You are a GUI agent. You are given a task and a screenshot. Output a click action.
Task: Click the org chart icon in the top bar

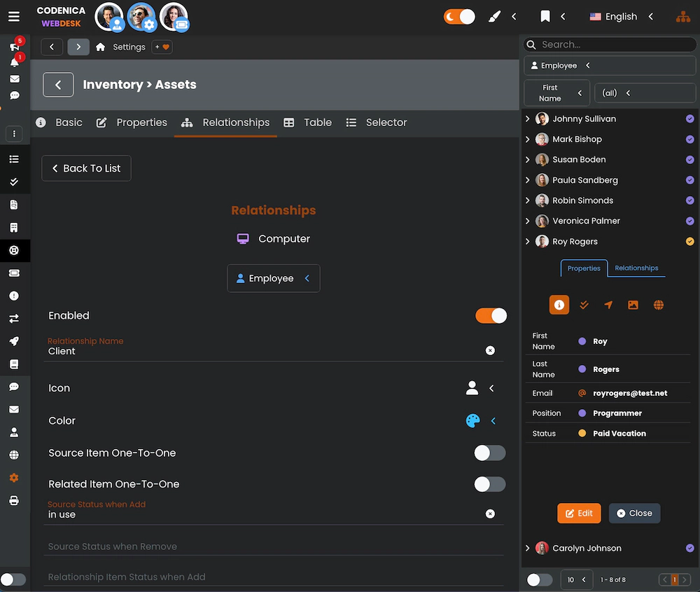pos(683,16)
